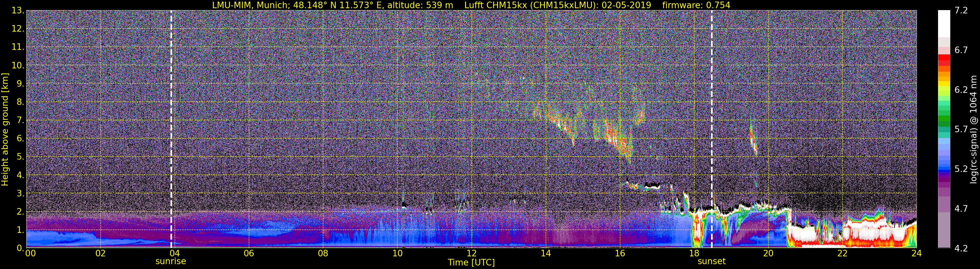
Task: Click the white top segment of the colorbar
Action: click(x=944, y=24)
